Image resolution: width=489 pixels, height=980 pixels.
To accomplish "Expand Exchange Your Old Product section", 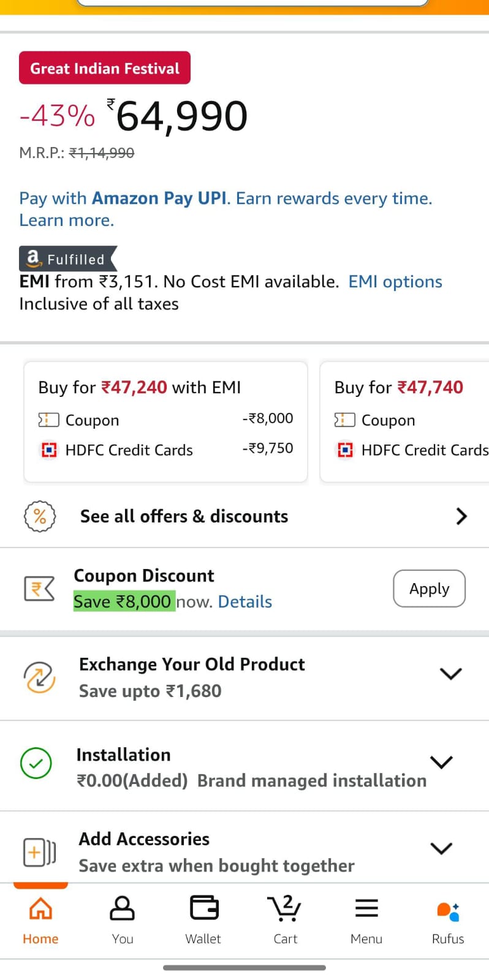I will point(451,674).
